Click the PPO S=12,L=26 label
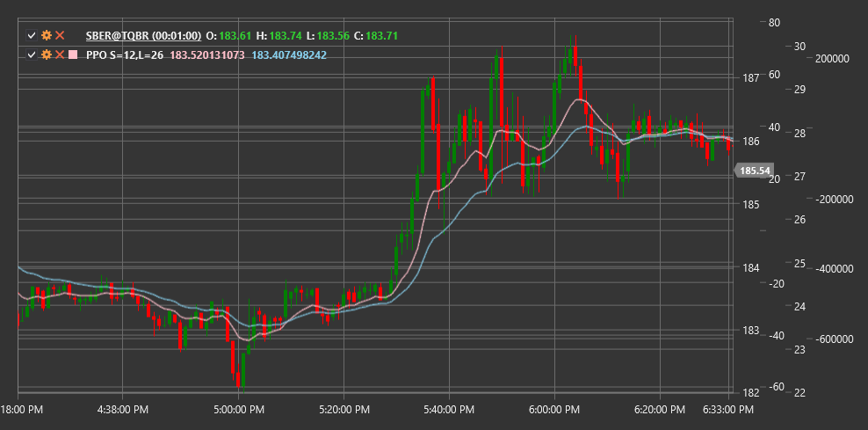The height and width of the screenshot is (430, 868). tap(125, 55)
